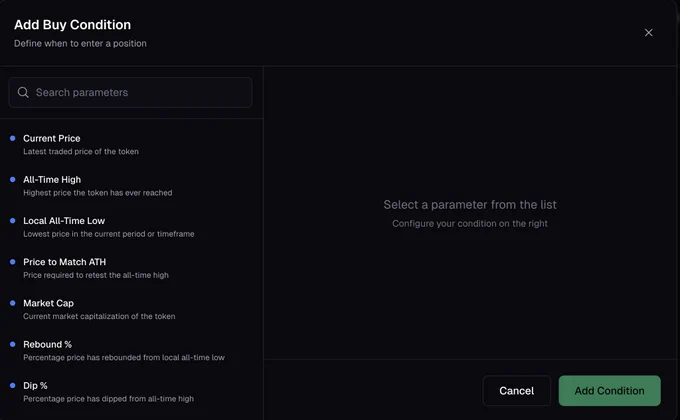
Task: Click blue dot beside Local All-Time Low
Action: coord(13,221)
